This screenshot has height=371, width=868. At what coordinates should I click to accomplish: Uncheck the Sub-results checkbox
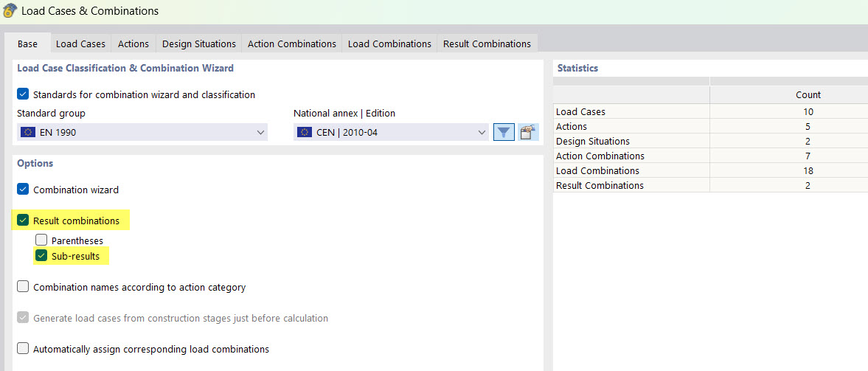pyautogui.click(x=41, y=256)
